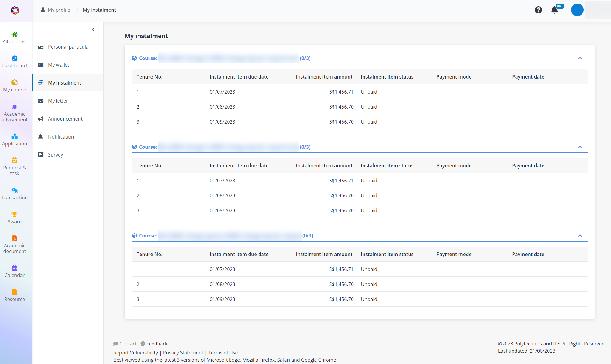
Task: Select My wallet menu item
Action: pos(68,65)
